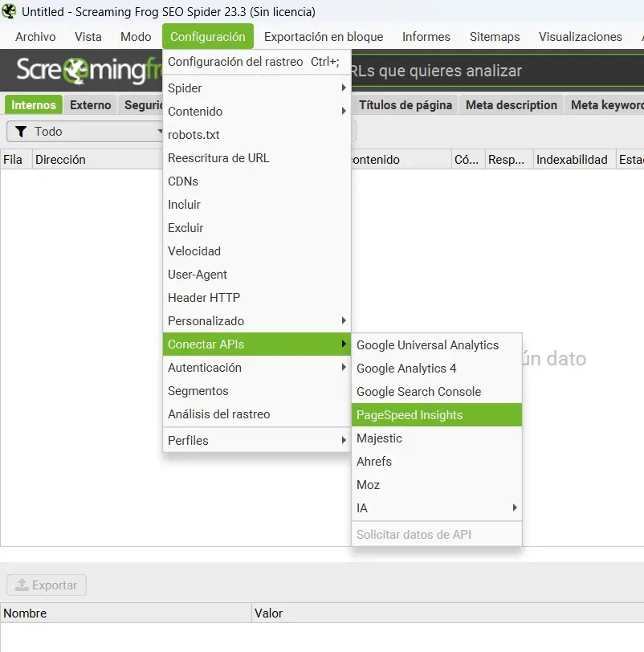Select Excluir menu entry
This screenshot has height=652, width=644.
pos(257,228)
